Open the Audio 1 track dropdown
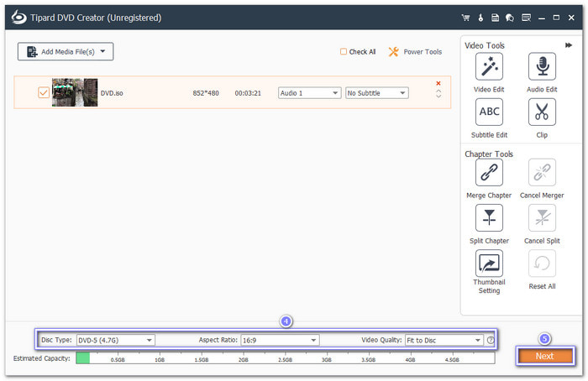The image size is (588, 381). 309,93
